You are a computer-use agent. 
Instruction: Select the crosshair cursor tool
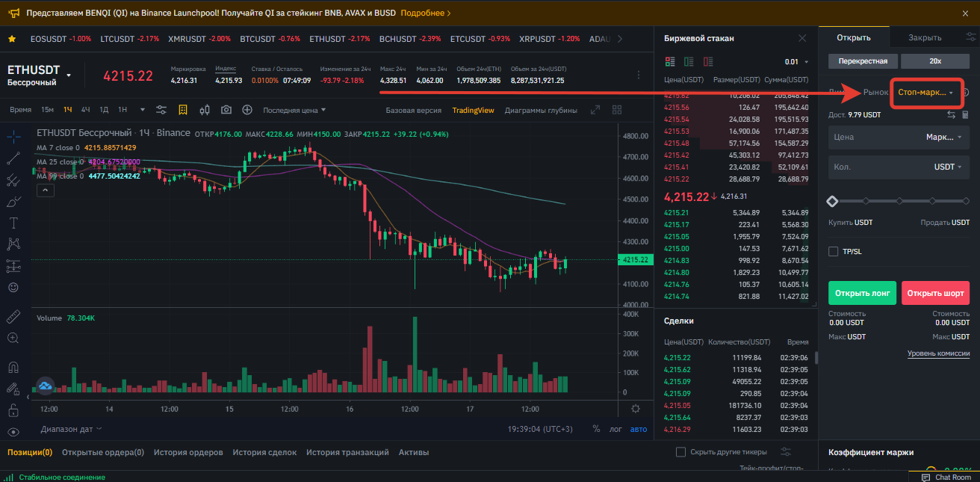13,136
